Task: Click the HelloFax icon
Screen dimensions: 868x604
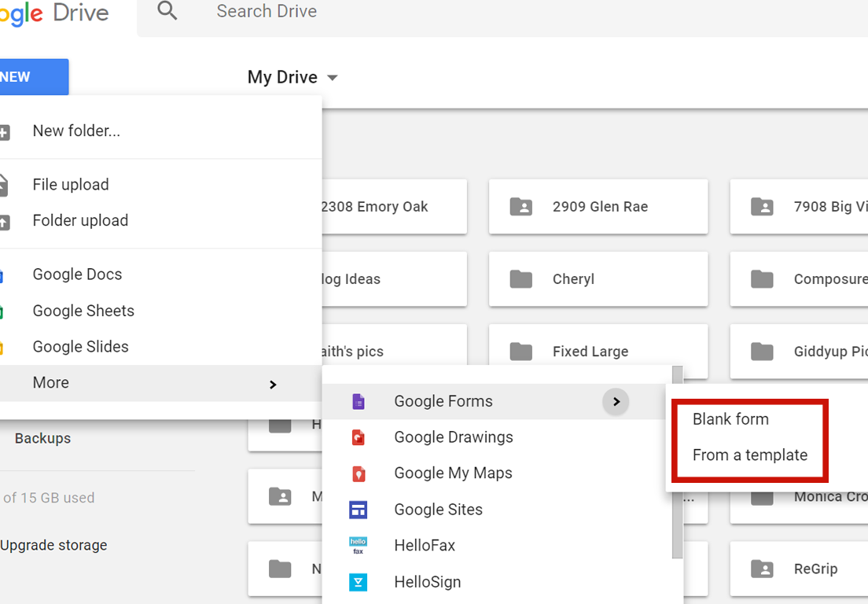Action: point(359,545)
